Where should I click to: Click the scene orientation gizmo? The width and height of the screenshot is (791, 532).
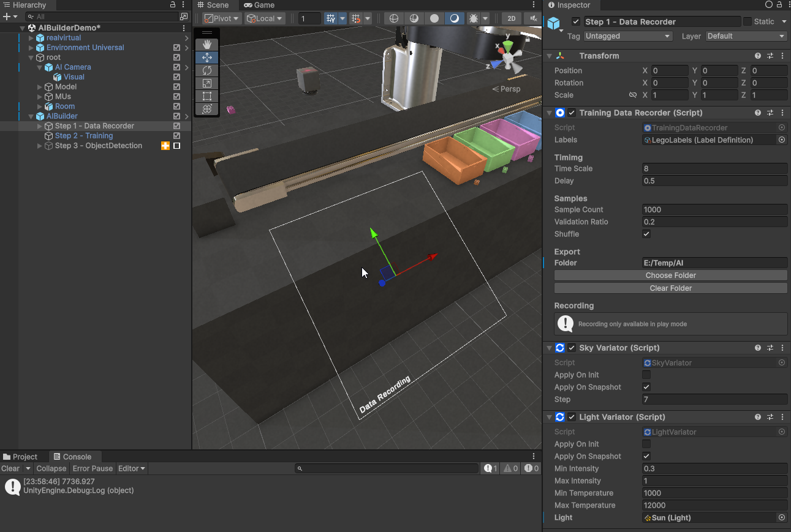508,57
